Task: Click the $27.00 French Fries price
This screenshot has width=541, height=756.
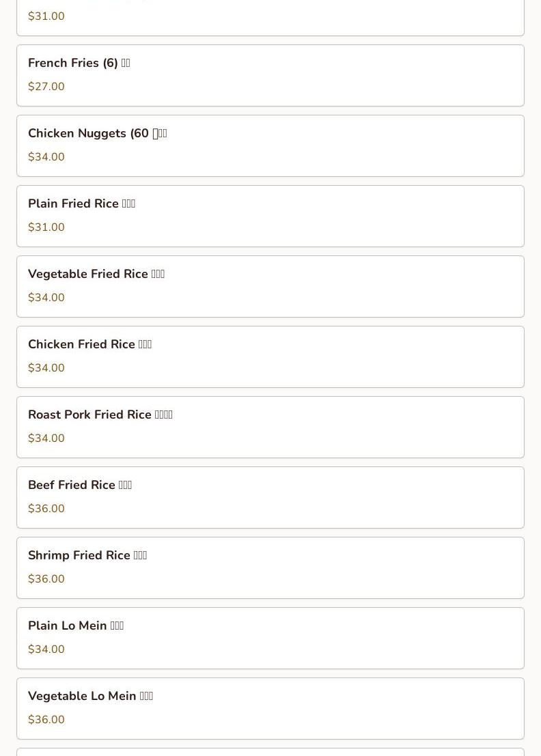Action: (x=46, y=87)
